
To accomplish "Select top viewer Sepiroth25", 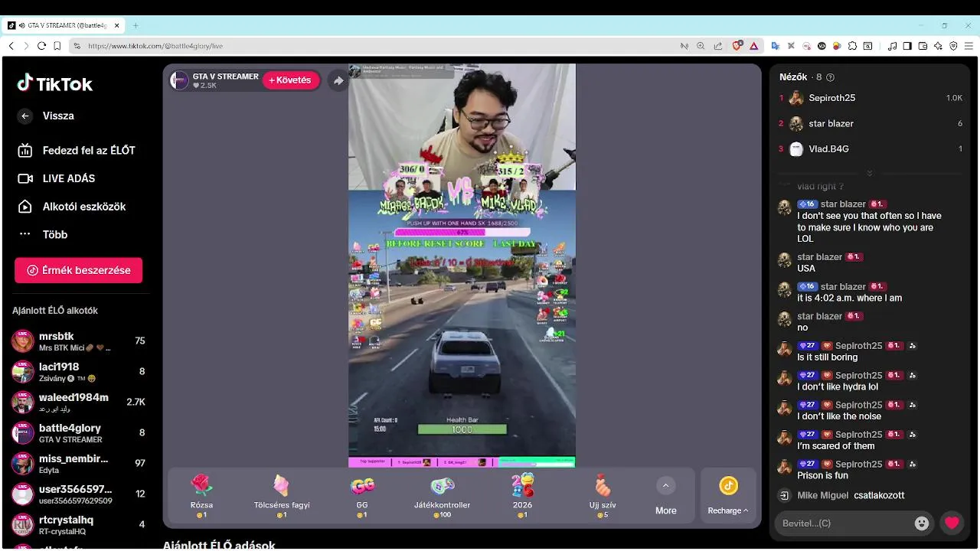I will point(870,98).
